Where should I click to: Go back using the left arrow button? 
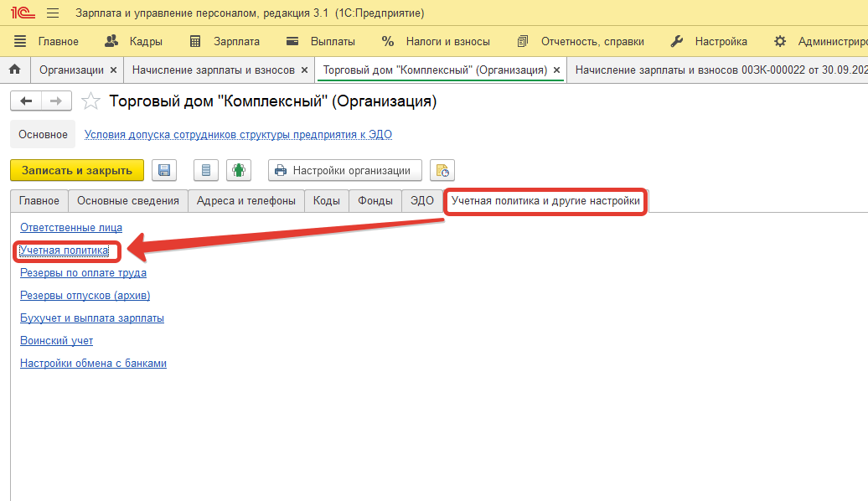pyautogui.click(x=26, y=101)
